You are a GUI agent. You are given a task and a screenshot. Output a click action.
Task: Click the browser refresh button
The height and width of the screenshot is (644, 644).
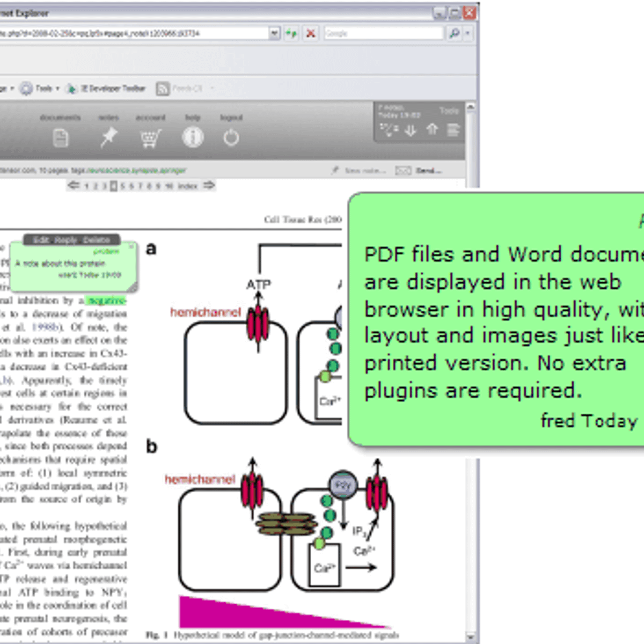pyautogui.click(x=291, y=33)
